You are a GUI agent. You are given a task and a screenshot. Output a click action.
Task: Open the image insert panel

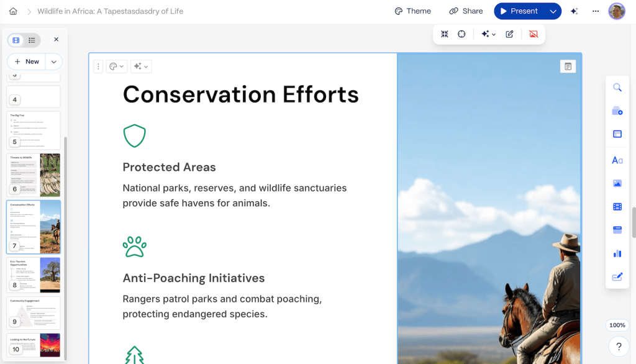(617, 183)
